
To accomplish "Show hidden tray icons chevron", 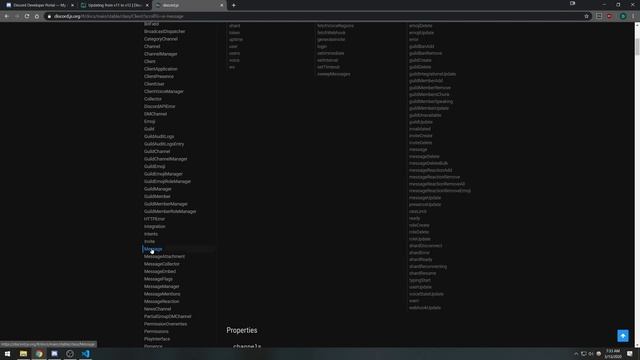I will [x=576, y=354].
